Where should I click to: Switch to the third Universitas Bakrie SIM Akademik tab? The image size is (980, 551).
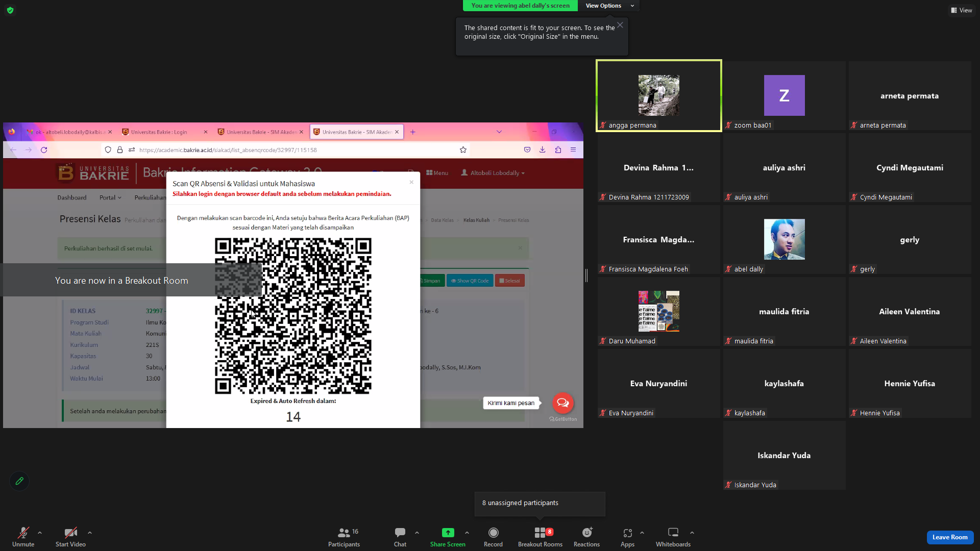coord(260,132)
